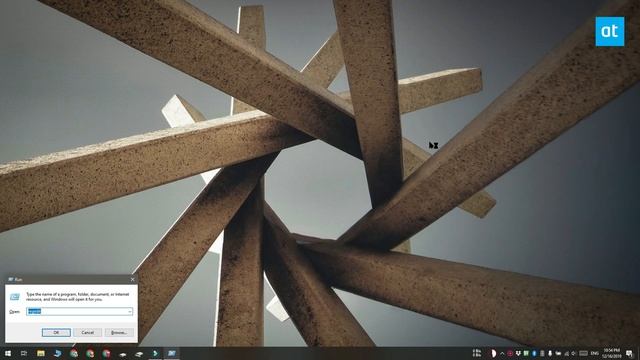Image resolution: width=640 pixels, height=360 pixels.
Task: Click the teal arrow icon on taskbar
Action: click(155, 353)
